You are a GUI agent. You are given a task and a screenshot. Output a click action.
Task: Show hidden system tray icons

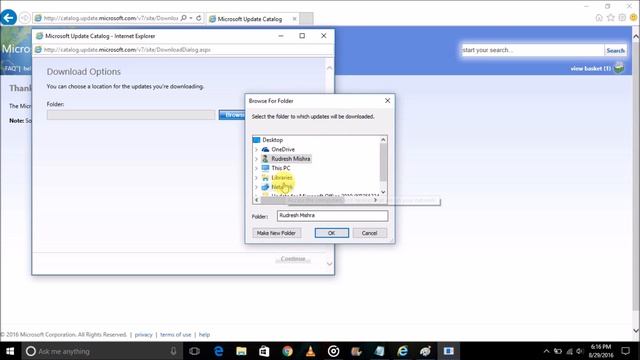(x=547, y=351)
